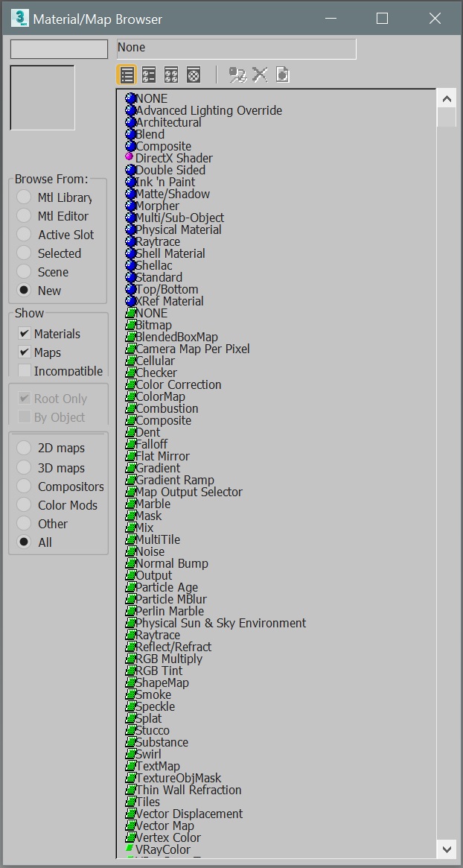This screenshot has width=463, height=868.
Task: Select Mtl Library radio button
Action: pyautogui.click(x=25, y=197)
